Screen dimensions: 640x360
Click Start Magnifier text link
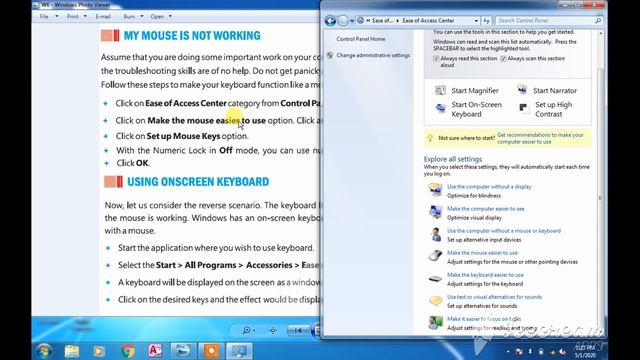[x=475, y=91]
